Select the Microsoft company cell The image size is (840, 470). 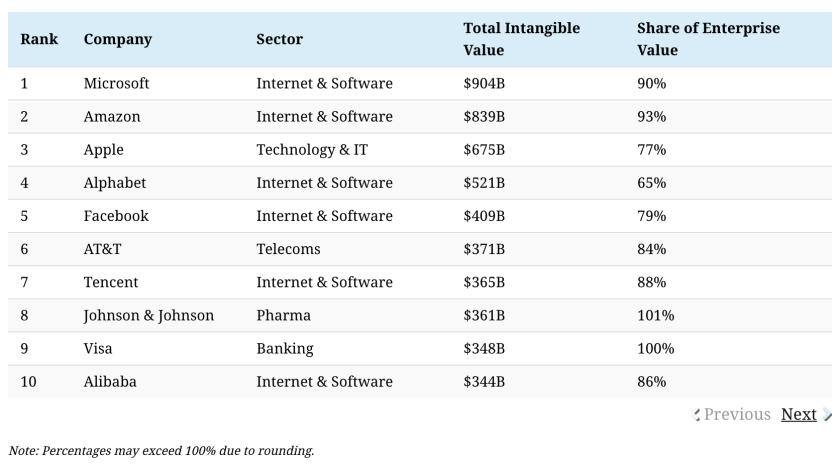click(x=117, y=83)
